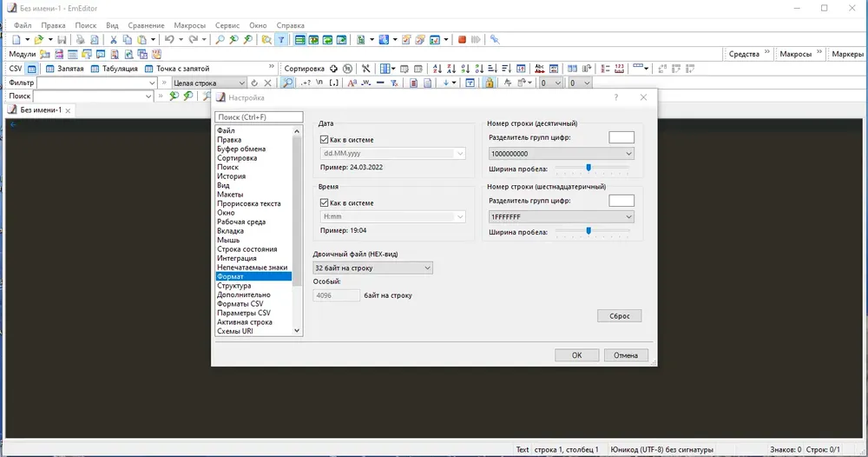Click the Save floppy disk icon

pos(62,40)
